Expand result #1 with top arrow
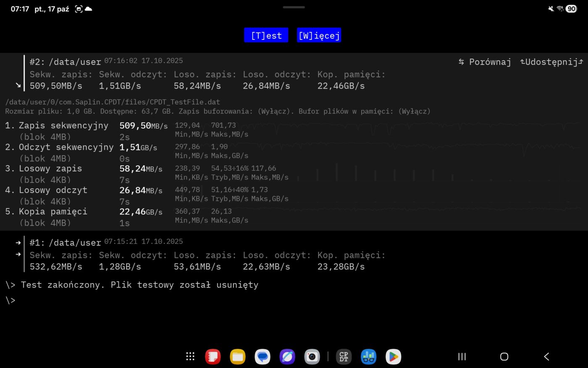Screen dimensions: 588x368 point(18,243)
